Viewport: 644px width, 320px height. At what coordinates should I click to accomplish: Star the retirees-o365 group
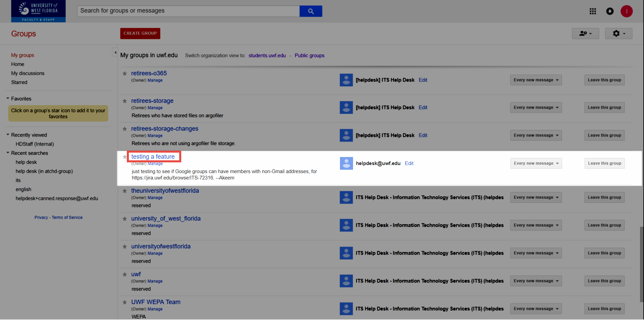click(x=125, y=73)
